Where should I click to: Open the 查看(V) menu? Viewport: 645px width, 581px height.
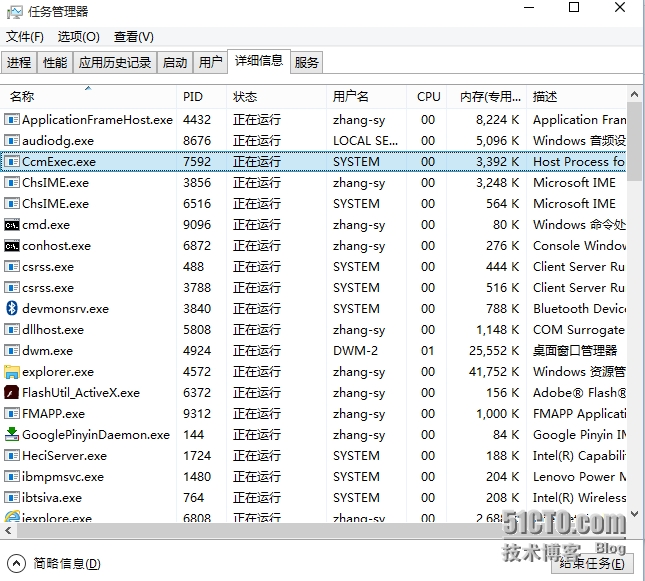[x=134, y=37]
